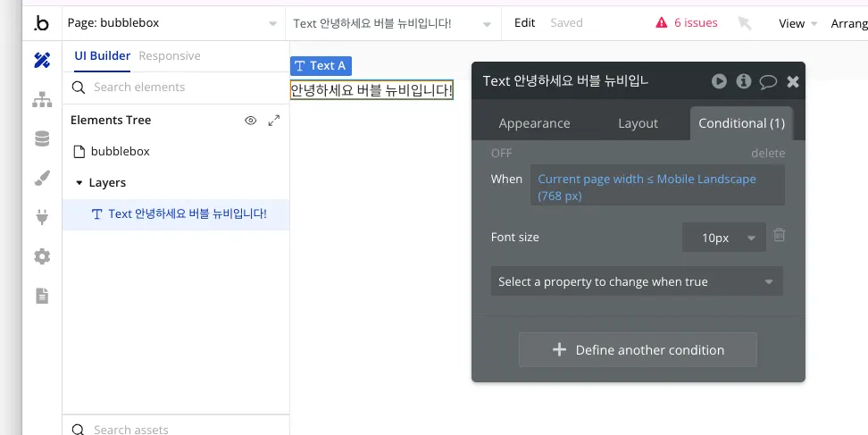The width and height of the screenshot is (868, 435).
Task: Click the red warning triangle icon
Action: point(662,22)
